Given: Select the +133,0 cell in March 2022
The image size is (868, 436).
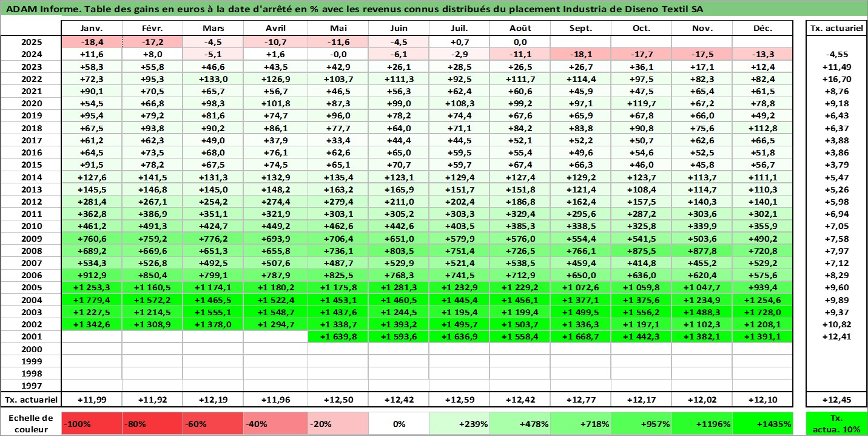Looking at the screenshot, I should pos(214,80).
